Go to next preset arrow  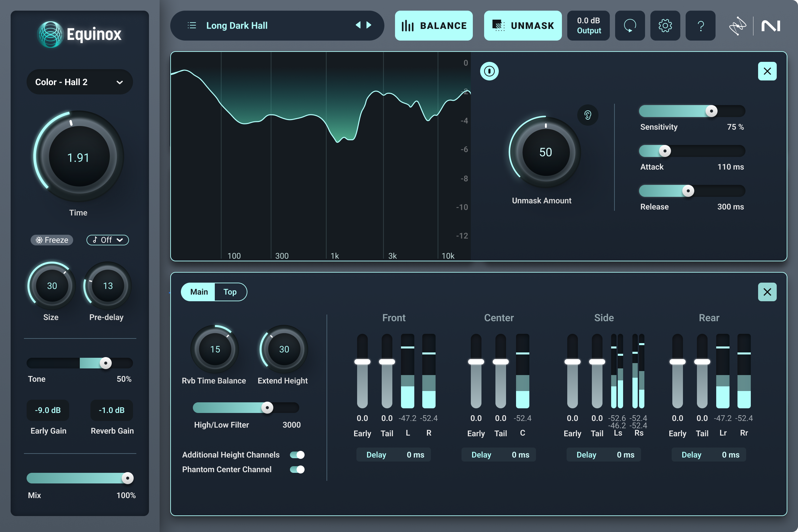click(369, 25)
